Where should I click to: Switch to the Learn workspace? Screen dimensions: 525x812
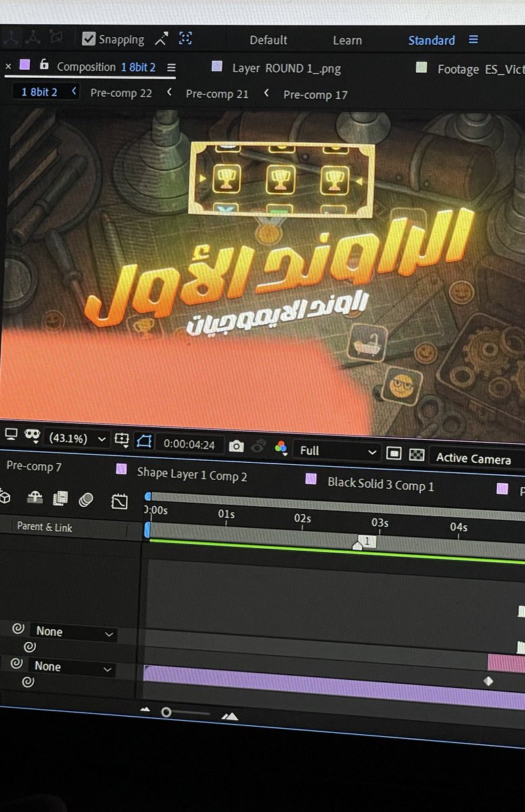347,41
